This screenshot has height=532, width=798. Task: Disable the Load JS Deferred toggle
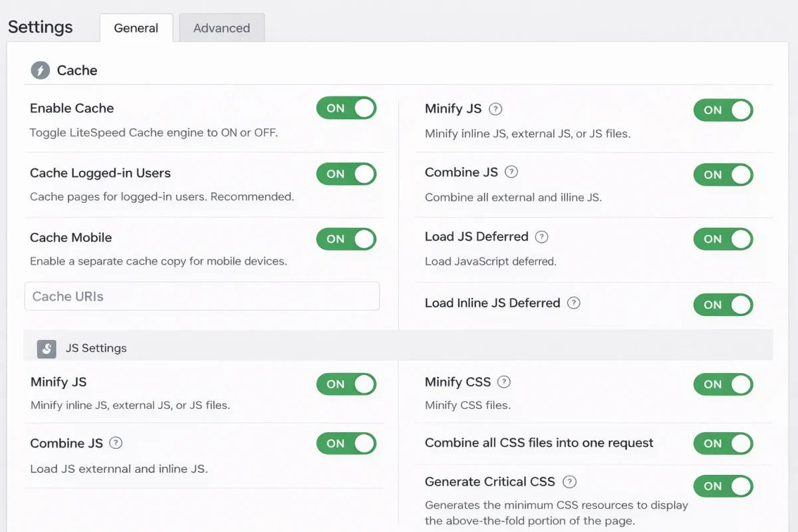coord(723,239)
